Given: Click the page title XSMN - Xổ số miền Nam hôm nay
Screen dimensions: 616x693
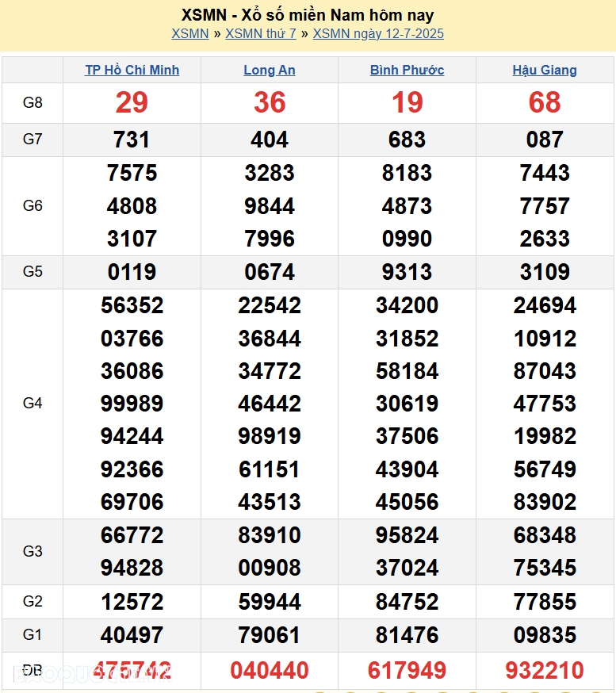Looking at the screenshot, I should tap(308, 15).
